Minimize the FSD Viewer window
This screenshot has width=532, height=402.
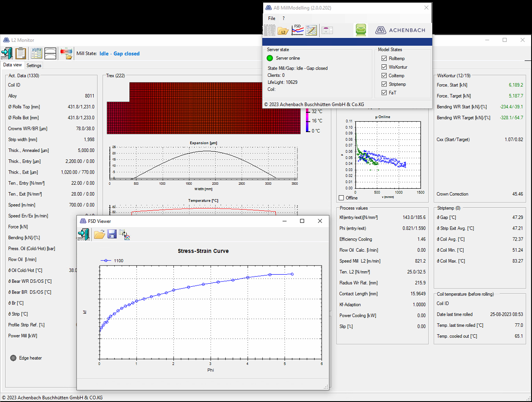285,221
